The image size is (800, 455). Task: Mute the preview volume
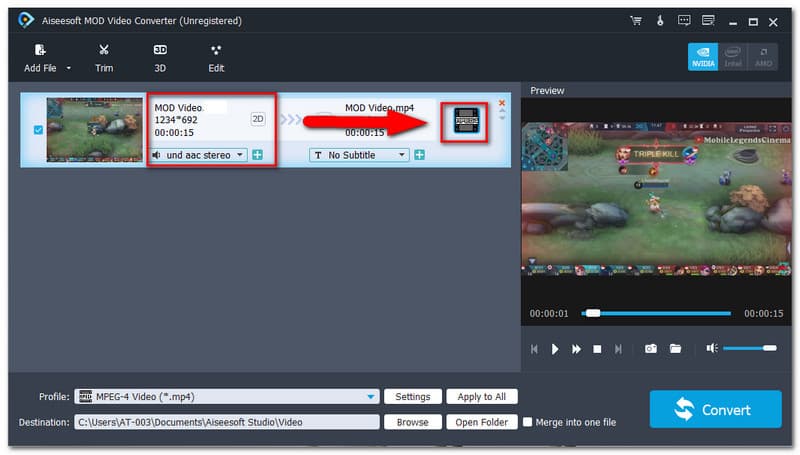pyautogui.click(x=712, y=348)
